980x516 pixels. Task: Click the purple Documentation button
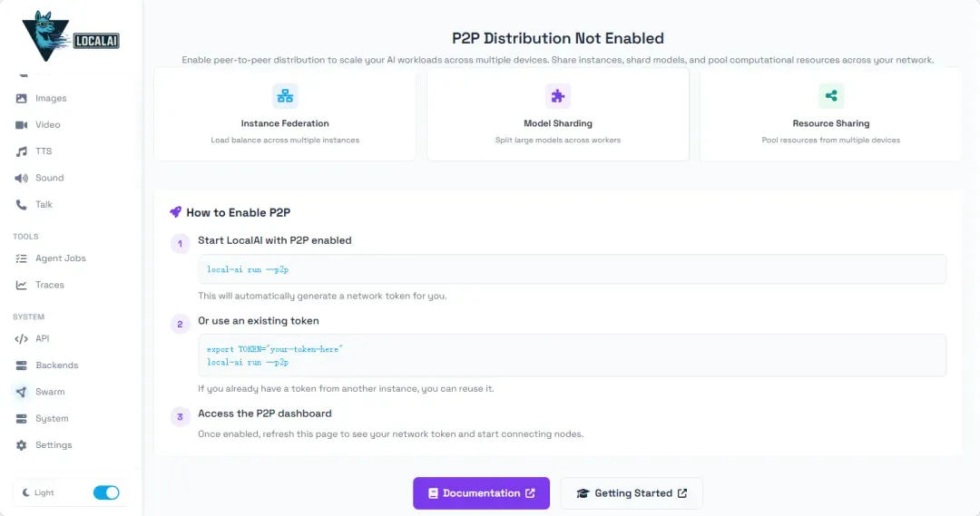click(481, 493)
